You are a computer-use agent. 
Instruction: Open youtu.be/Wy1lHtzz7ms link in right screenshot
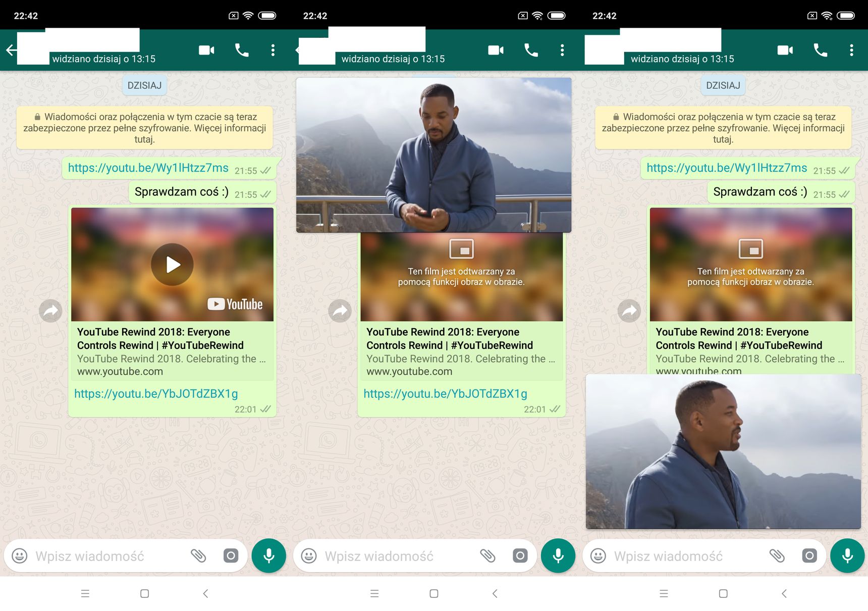(727, 168)
